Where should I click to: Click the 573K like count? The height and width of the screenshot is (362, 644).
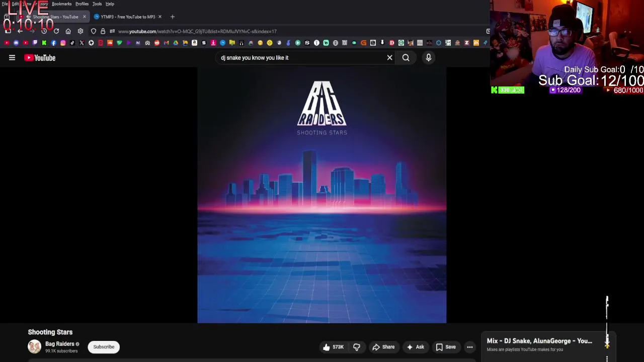pos(338,347)
